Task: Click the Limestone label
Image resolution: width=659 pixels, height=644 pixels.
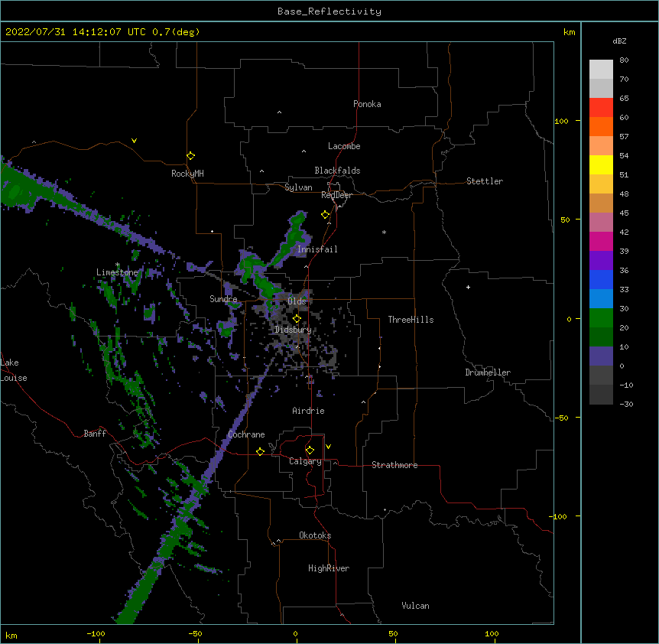Action: [117, 272]
